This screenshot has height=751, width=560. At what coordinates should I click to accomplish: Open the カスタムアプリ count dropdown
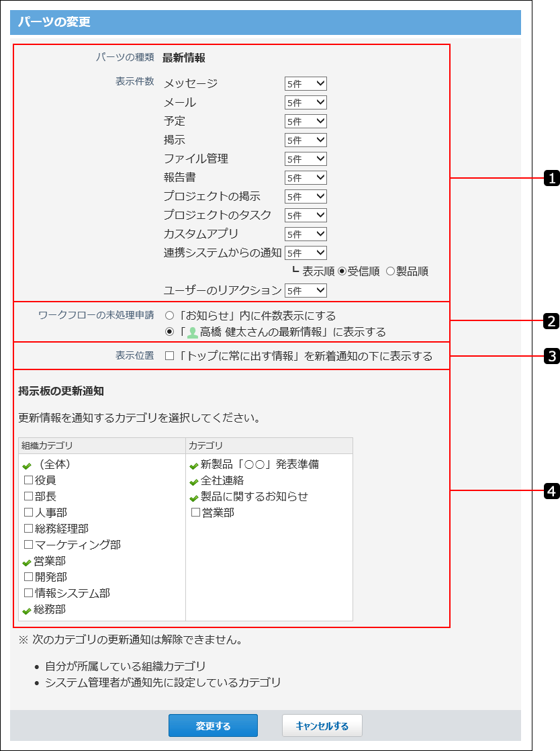coord(306,234)
